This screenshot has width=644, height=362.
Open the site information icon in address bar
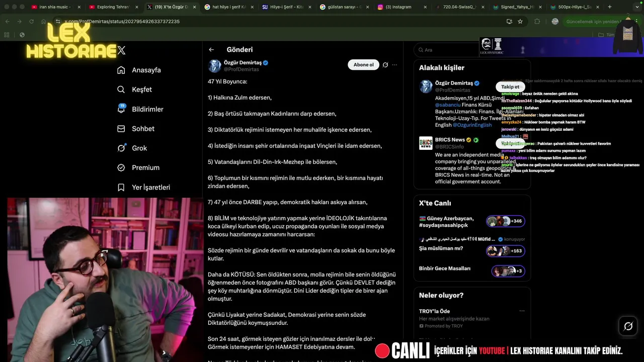(x=58, y=22)
